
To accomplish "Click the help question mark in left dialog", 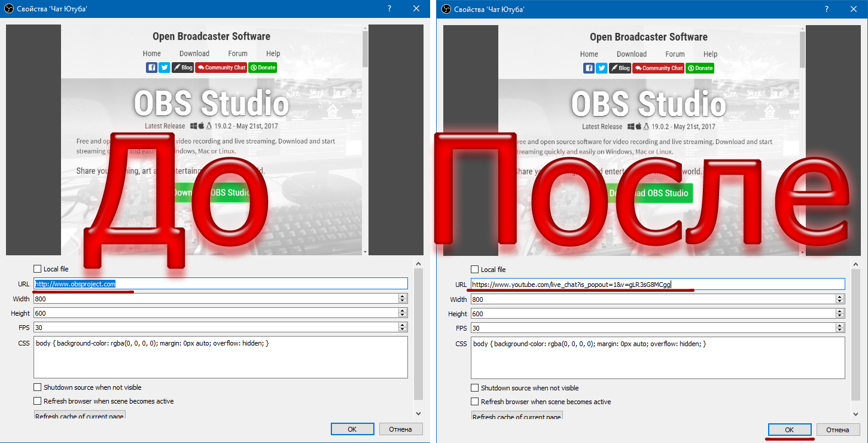I will tap(389, 8).
